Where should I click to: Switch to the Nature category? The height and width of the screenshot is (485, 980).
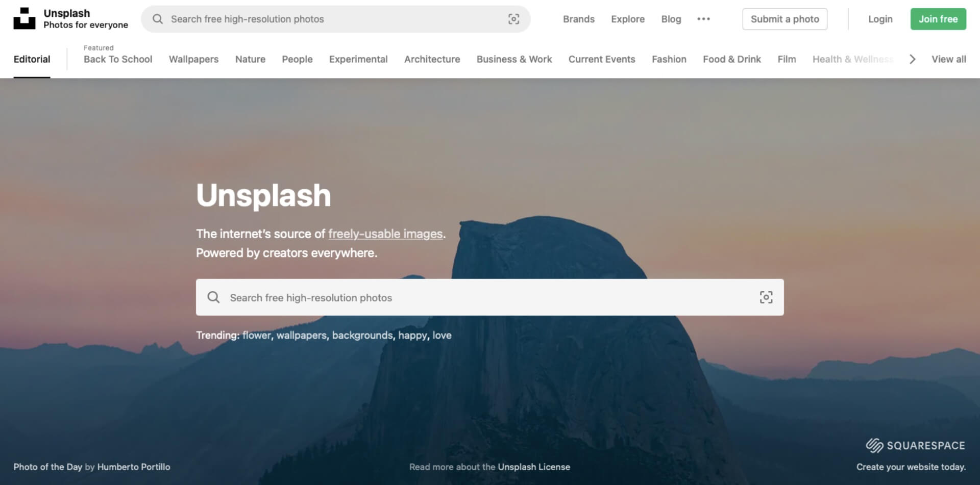(x=250, y=59)
